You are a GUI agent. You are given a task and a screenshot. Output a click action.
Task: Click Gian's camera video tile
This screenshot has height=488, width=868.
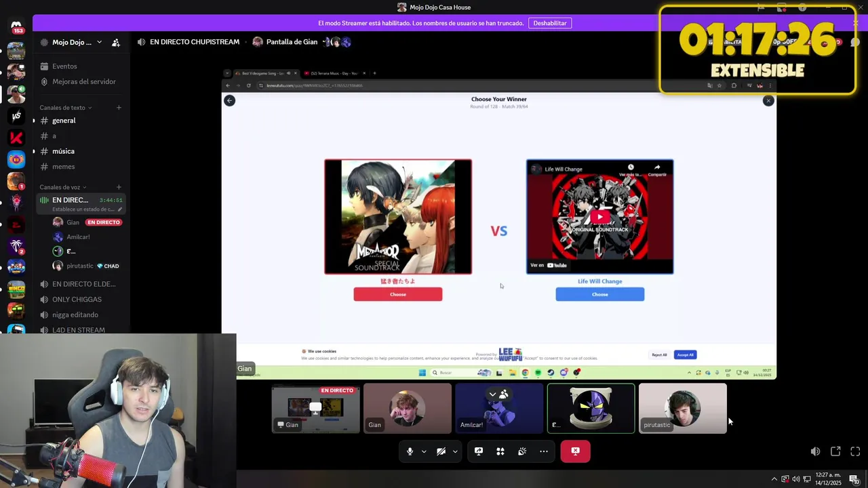(x=407, y=408)
